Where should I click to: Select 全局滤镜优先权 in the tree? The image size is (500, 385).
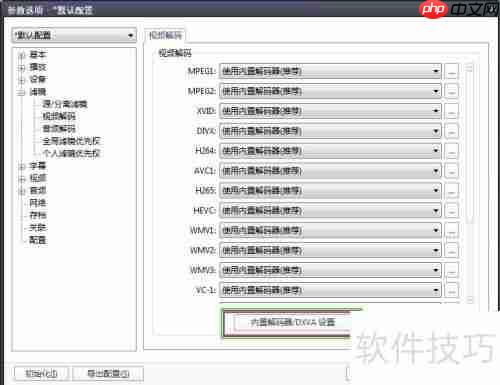point(71,141)
